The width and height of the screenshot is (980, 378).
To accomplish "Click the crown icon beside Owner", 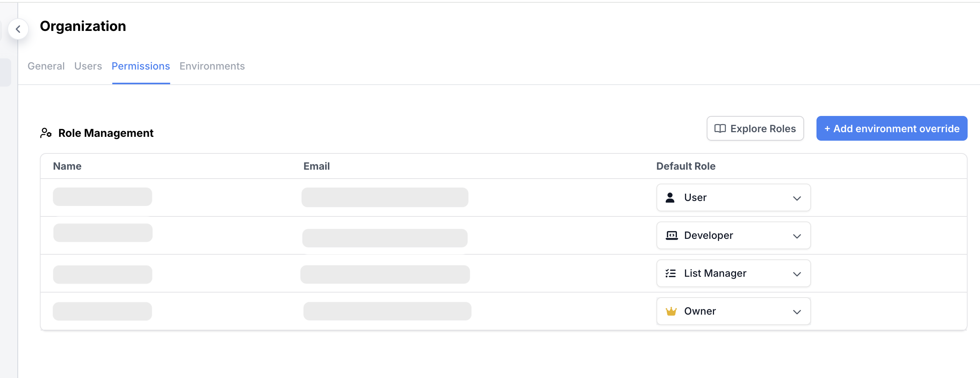I will coord(671,311).
